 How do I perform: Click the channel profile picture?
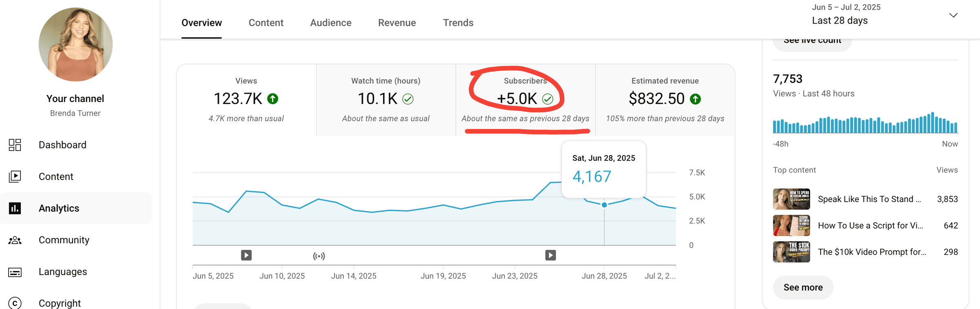tap(76, 44)
